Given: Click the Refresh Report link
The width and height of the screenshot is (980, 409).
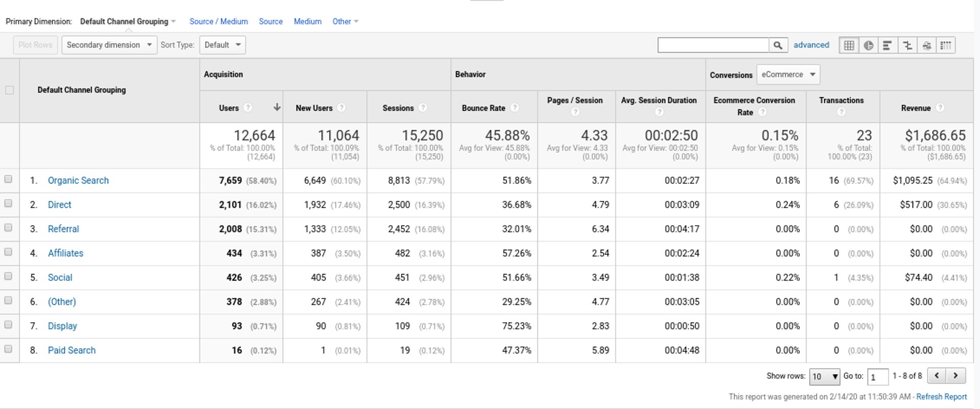Looking at the screenshot, I should [x=941, y=397].
